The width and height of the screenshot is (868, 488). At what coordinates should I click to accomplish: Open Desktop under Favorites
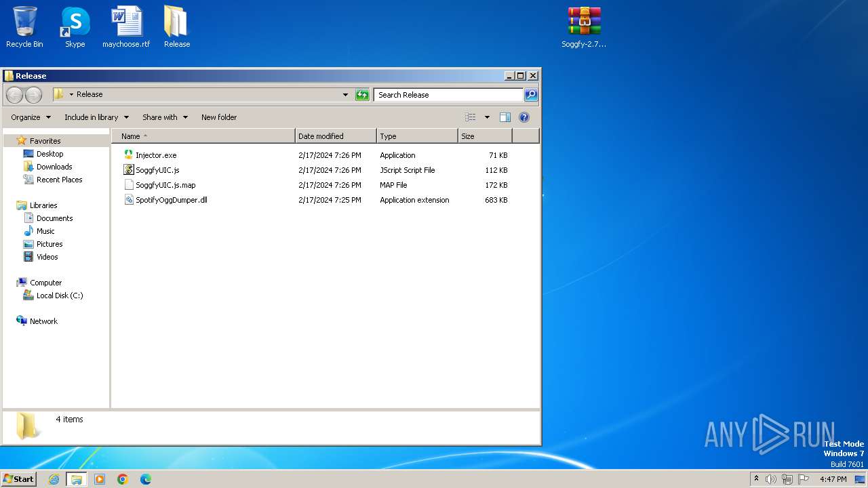pyautogui.click(x=50, y=154)
